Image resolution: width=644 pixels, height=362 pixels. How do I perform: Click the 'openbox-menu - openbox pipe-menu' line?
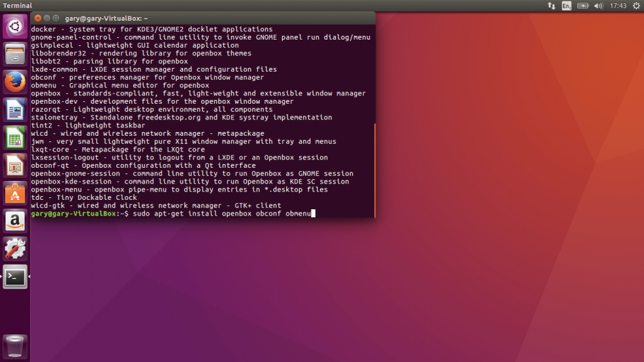coord(179,189)
